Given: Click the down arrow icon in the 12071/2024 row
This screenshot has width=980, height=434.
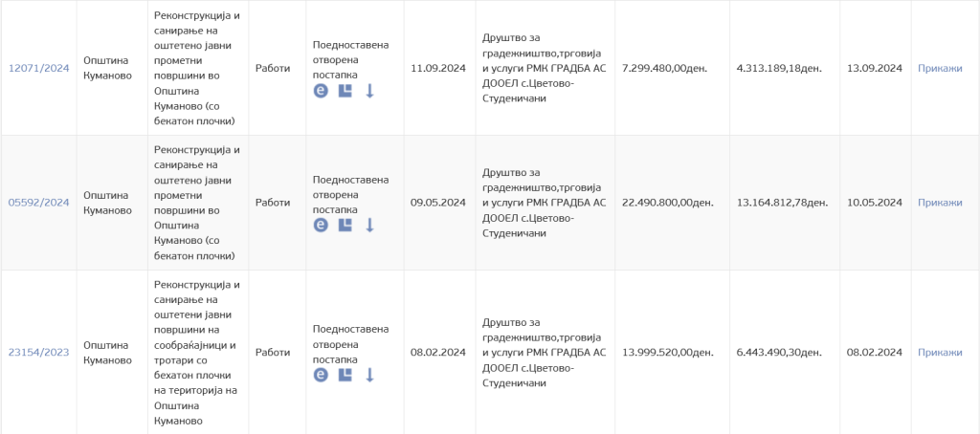Looking at the screenshot, I should (x=369, y=91).
